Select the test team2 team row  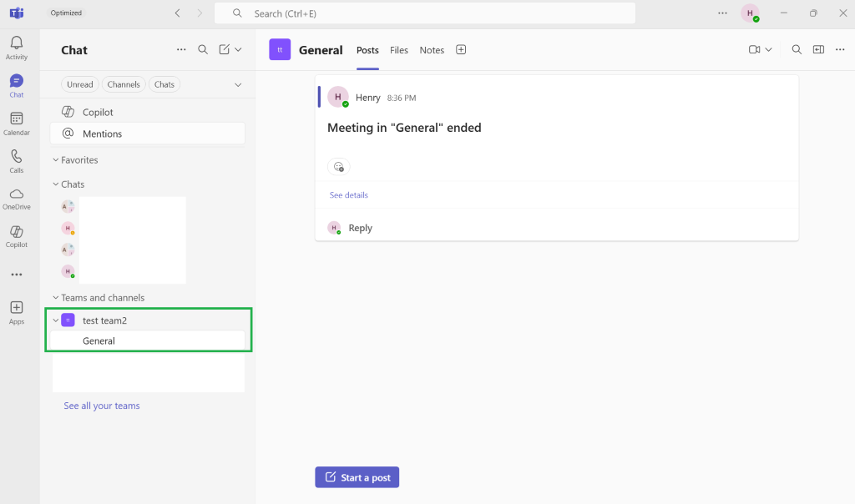pyautogui.click(x=148, y=320)
